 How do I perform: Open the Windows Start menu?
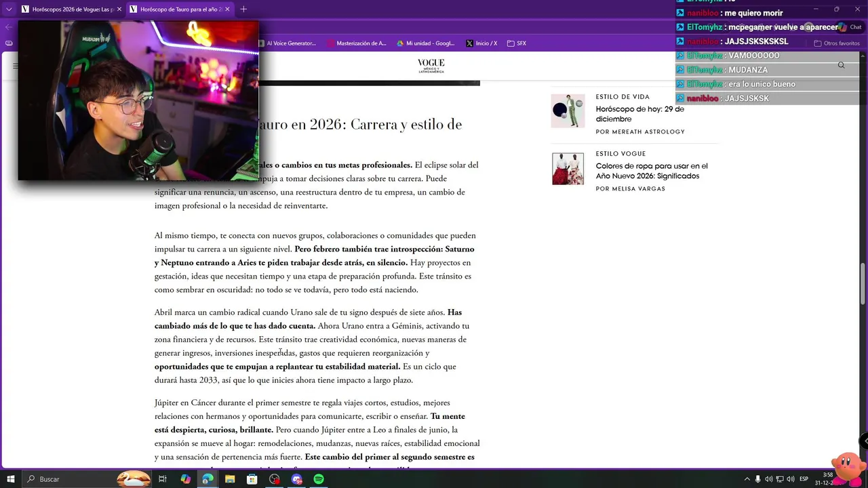click(x=10, y=479)
